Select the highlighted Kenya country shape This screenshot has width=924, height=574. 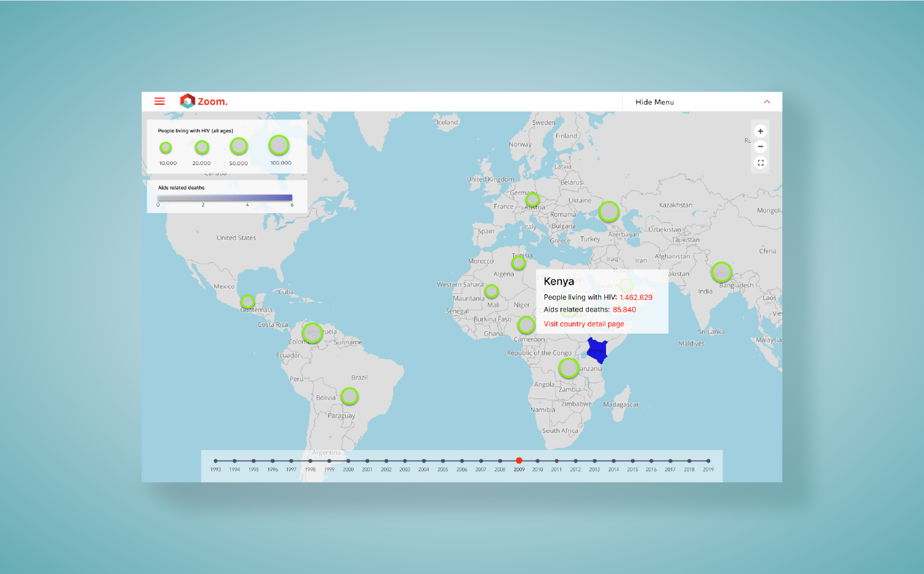point(597,350)
